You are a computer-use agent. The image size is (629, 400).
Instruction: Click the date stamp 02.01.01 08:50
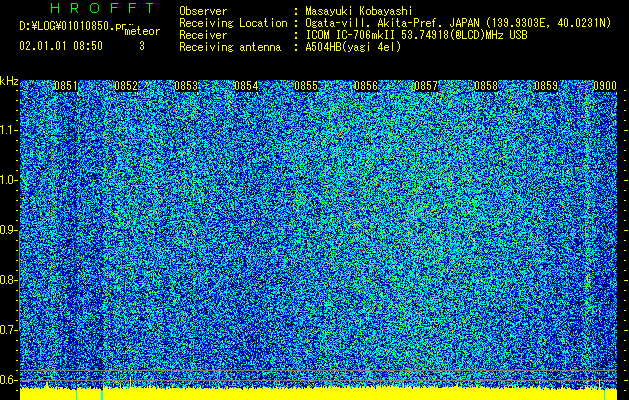(61, 46)
